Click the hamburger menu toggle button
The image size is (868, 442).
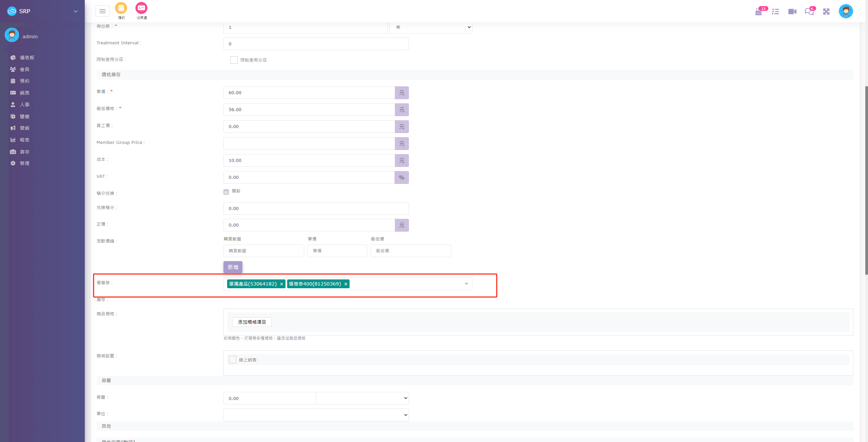tap(102, 11)
